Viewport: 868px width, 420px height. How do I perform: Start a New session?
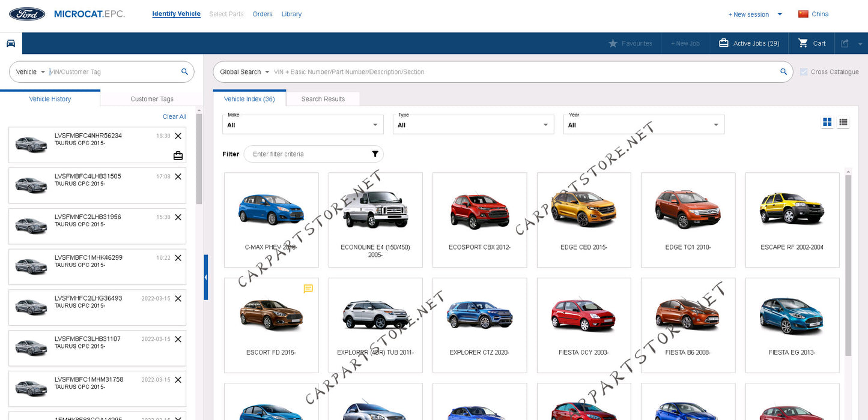coord(748,14)
